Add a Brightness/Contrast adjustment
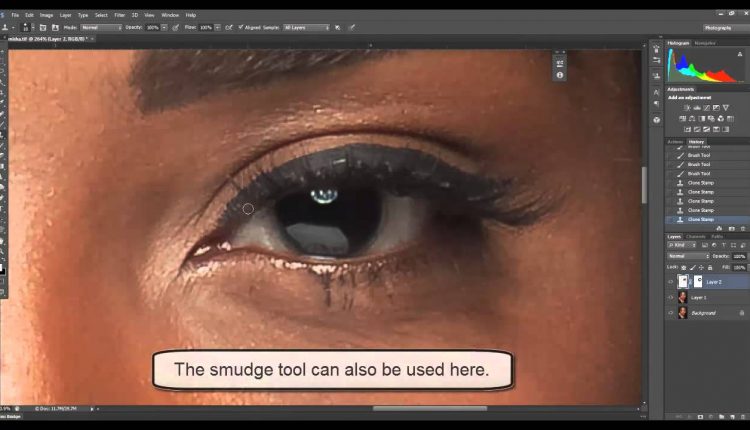This screenshot has width=750, height=430. click(x=687, y=108)
